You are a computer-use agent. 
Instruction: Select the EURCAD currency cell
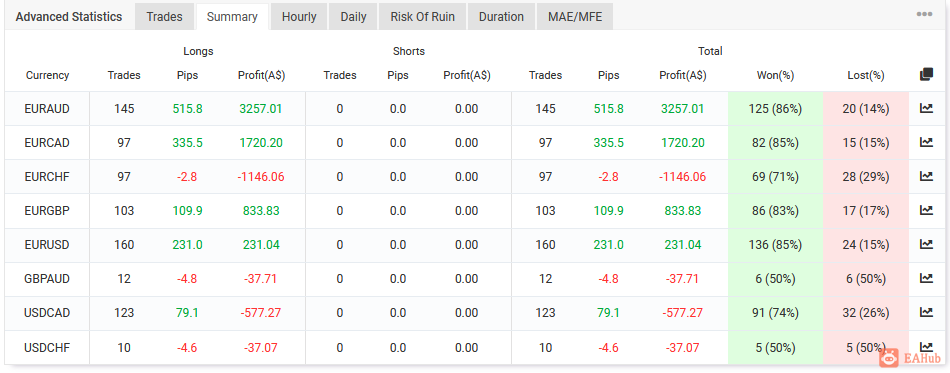click(47, 143)
